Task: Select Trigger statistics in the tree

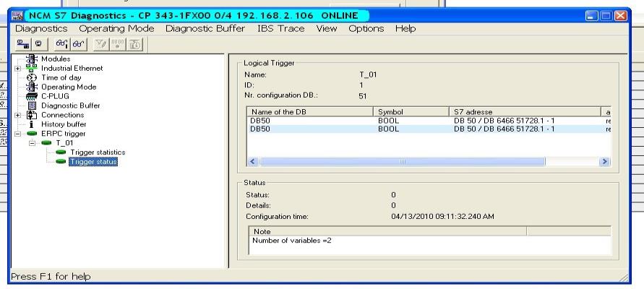Action: tap(98, 152)
